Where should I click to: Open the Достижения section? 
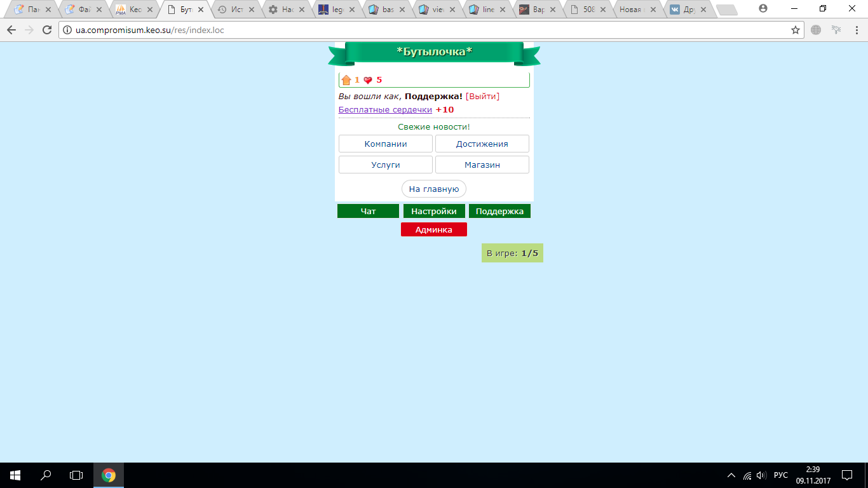[x=482, y=144]
